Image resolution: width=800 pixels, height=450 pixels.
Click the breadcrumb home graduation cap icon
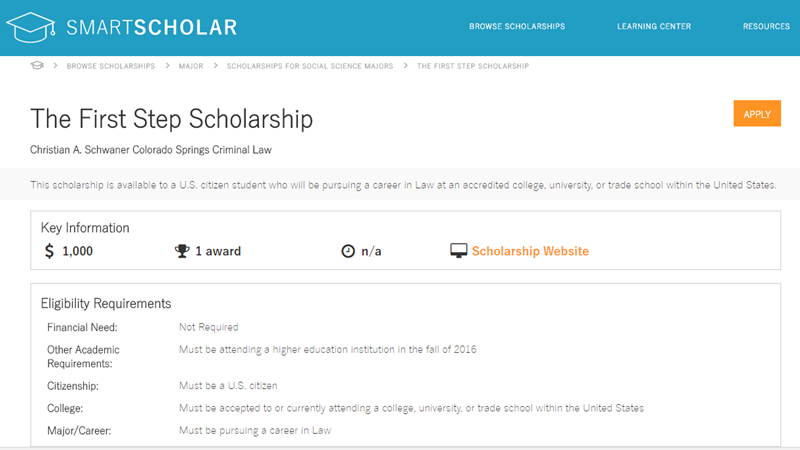pos(37,66)
